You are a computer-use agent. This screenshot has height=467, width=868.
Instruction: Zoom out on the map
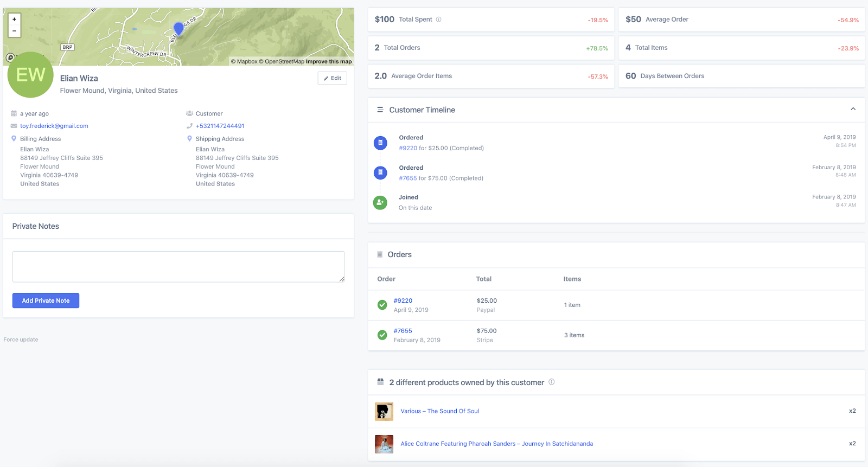pos(14,31)
